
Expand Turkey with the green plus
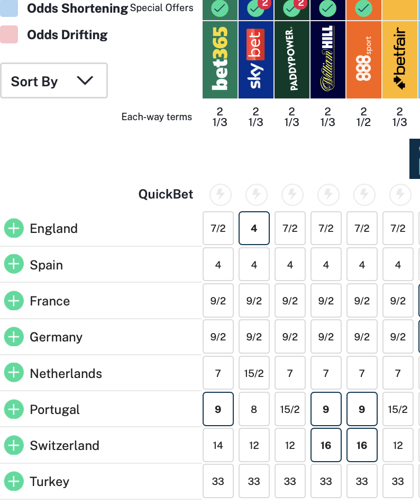click(x=14, y=482)
